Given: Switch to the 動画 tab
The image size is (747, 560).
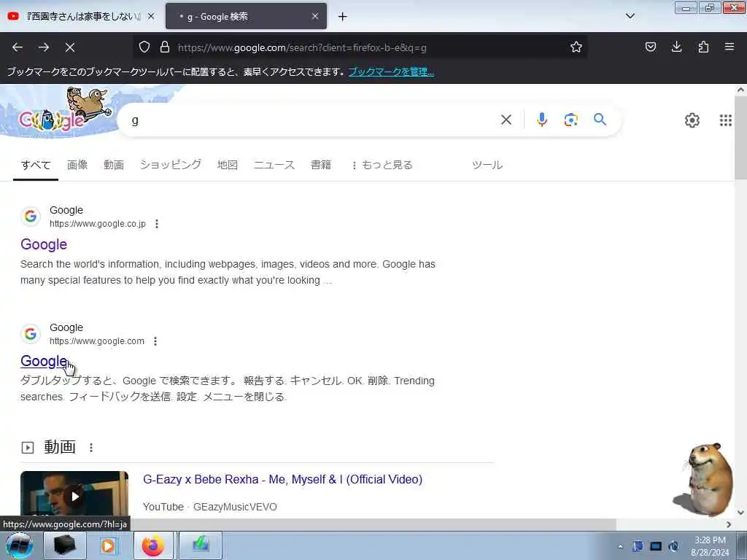Looking at the screenshot, I should tap(114, 165).
